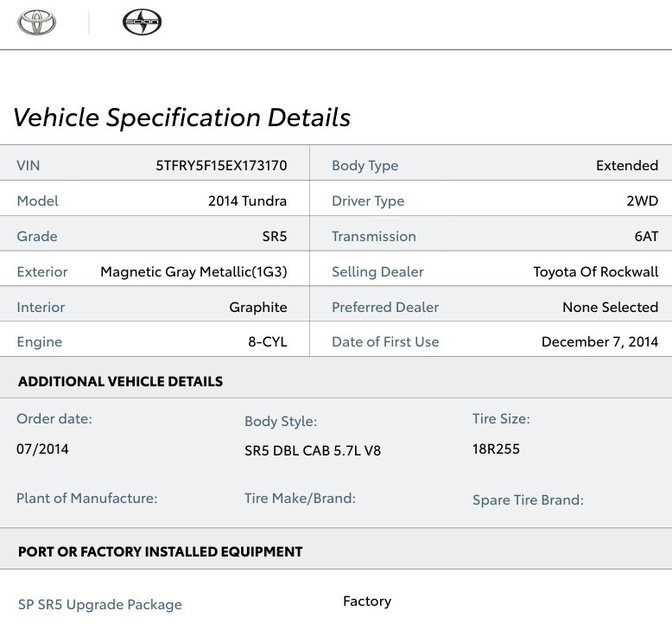Click 'Toyota Of Rockwall' dealer name

(x=596, y=272)
